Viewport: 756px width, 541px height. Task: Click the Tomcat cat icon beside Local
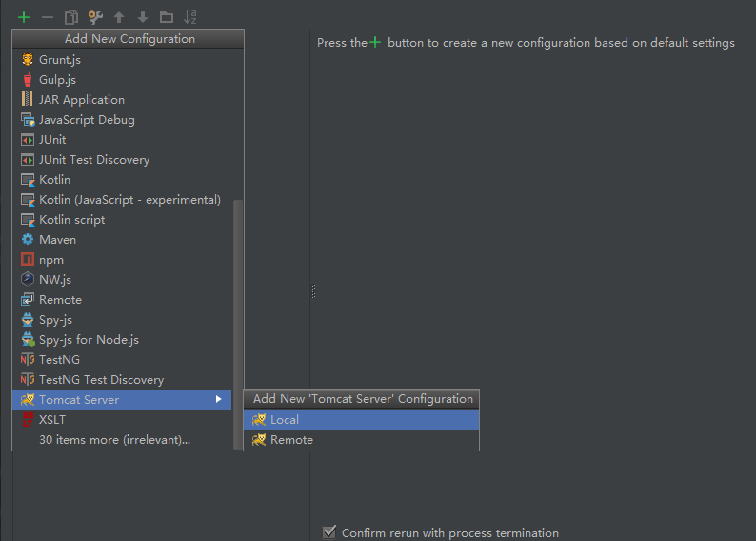click(259, 419)
